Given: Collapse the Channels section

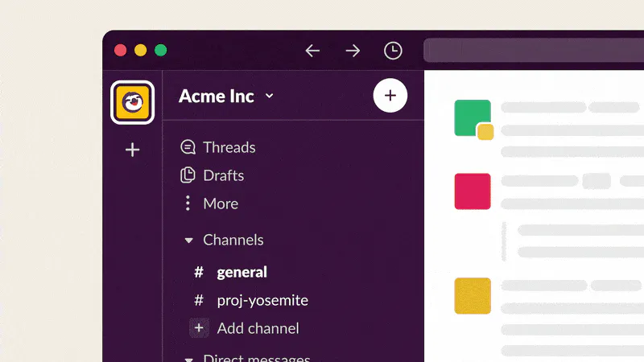Looking at the screenshot, I should point(189,240).
